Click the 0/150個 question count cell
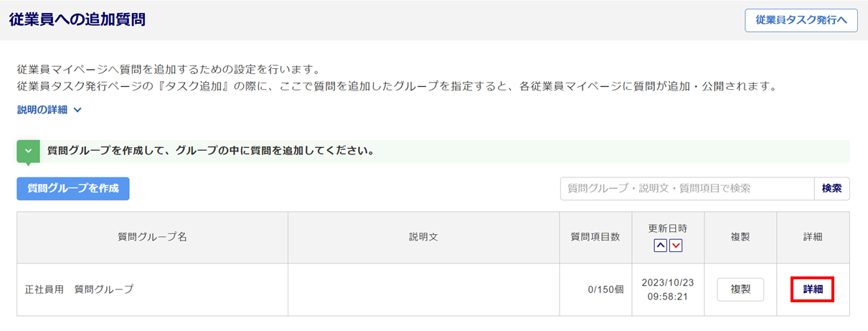The height and width of the screenshot is (331, 868). pos(605,289)
